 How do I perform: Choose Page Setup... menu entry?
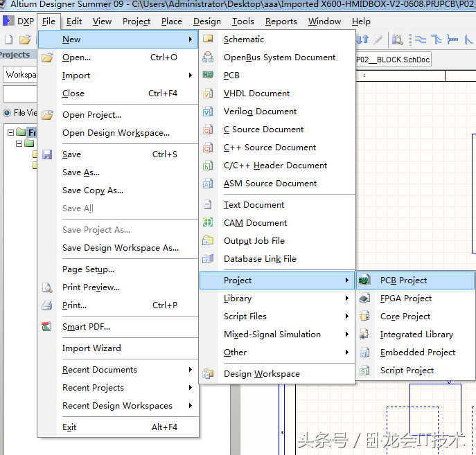(118, 269)
